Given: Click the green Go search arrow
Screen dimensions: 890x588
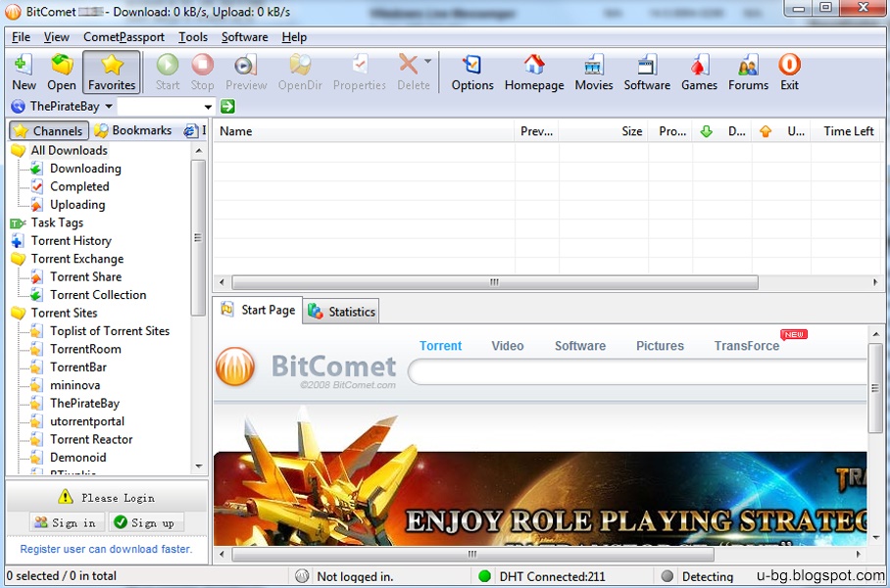Looking at the screenshot, I should 227,106.
